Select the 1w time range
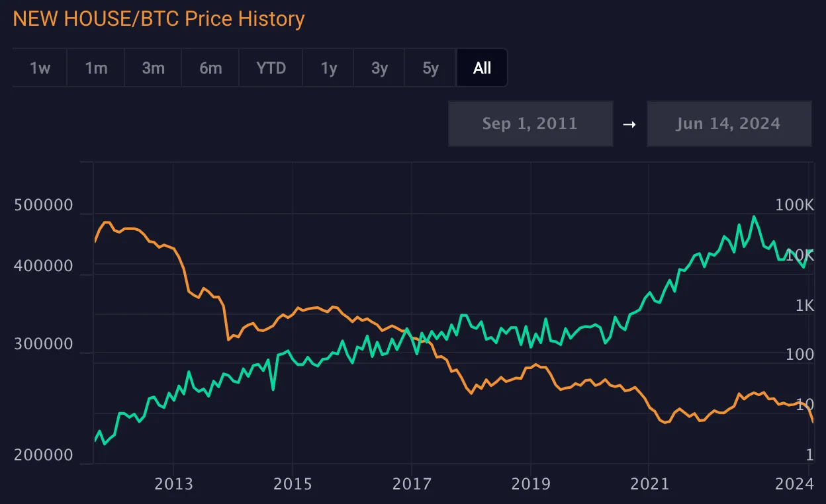826x504 pixels. (40, 68)
